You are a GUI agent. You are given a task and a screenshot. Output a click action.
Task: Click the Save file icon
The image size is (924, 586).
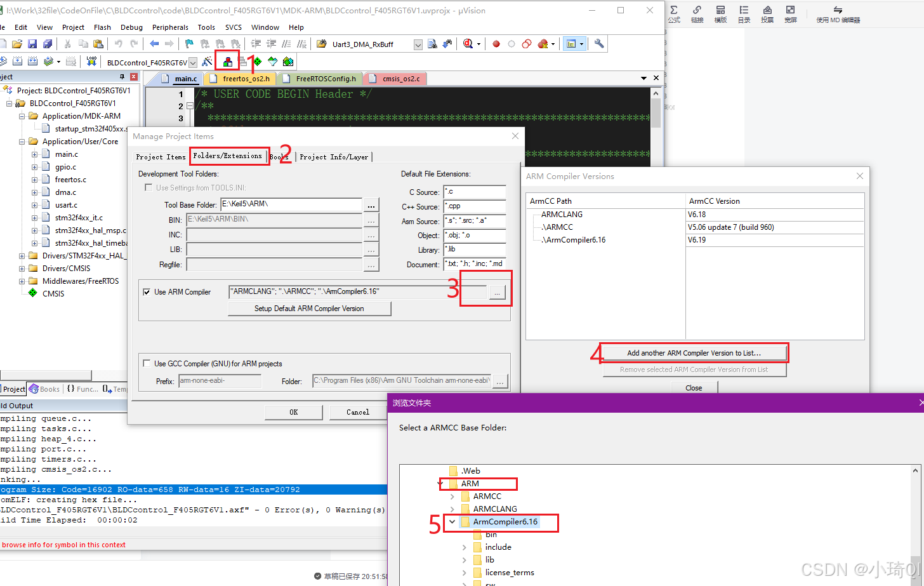(x=32, y=44)
